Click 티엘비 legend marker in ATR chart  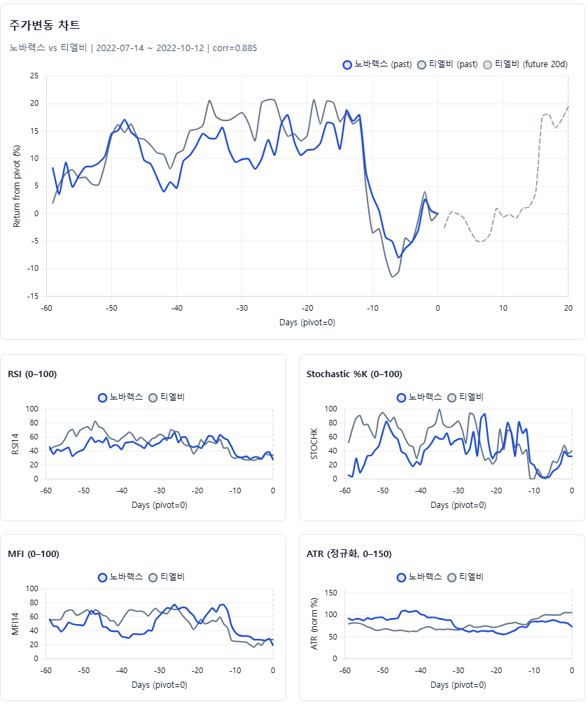(x=451, y=577)
